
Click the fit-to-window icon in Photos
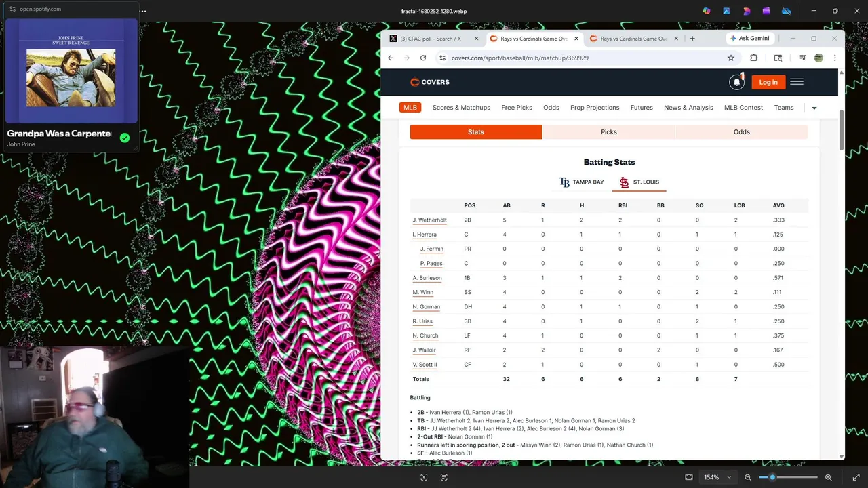pos(689,477)
